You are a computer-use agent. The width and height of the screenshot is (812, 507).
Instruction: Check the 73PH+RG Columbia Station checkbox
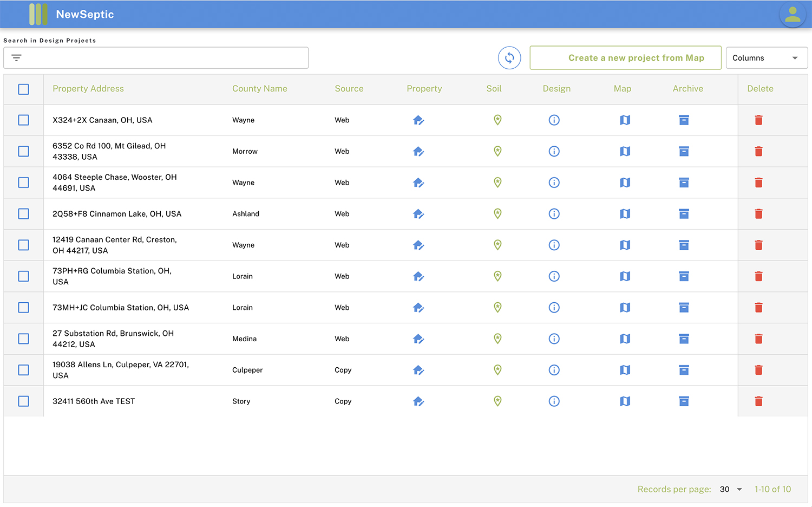pos(23,276)
